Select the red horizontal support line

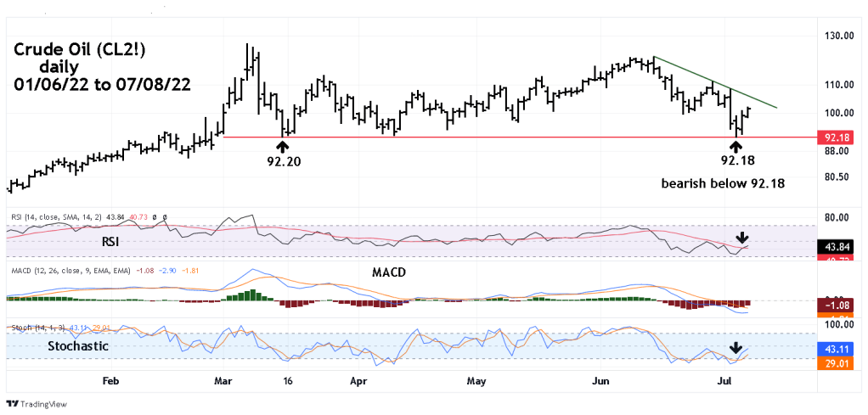510,137
